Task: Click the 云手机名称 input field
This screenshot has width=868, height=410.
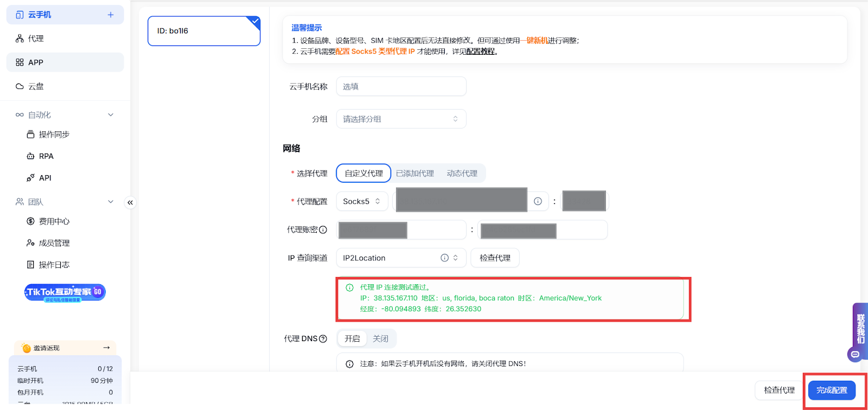Action: (x=401, y=86)
